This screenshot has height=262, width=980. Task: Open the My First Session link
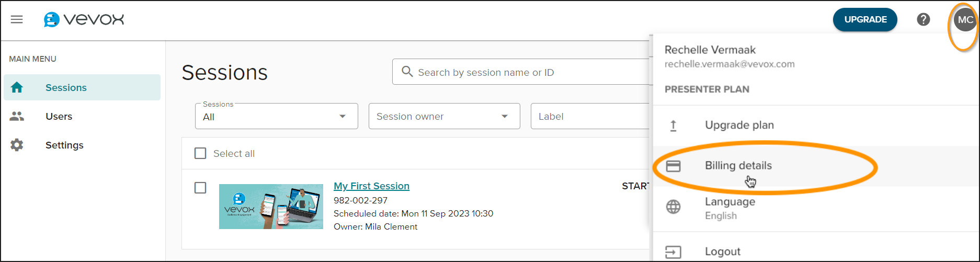371,186
